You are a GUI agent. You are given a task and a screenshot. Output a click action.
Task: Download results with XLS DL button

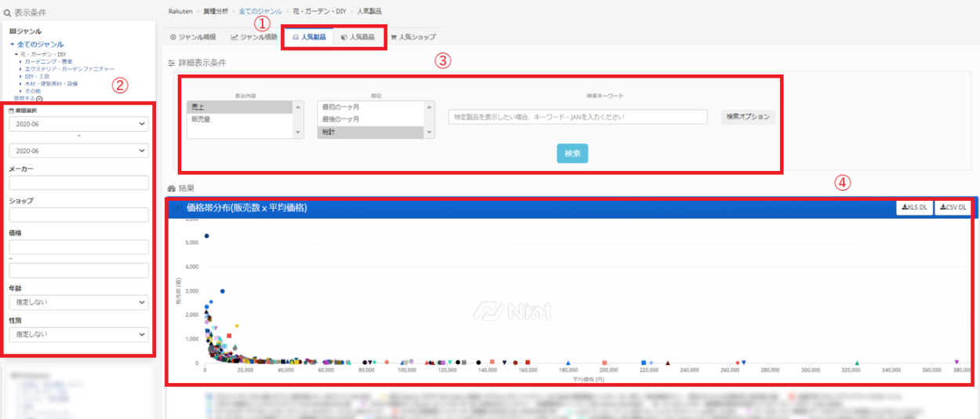click(x=914, y=208)
